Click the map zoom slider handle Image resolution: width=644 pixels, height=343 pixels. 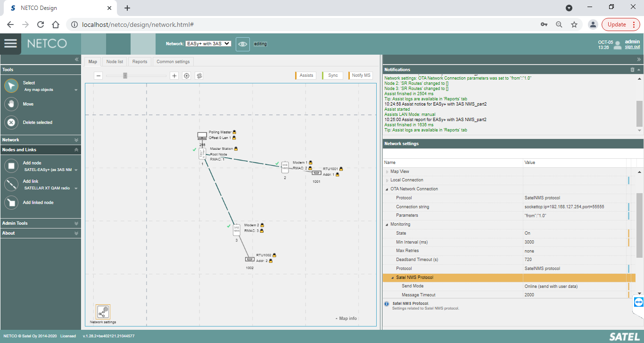tap(125, 75)
